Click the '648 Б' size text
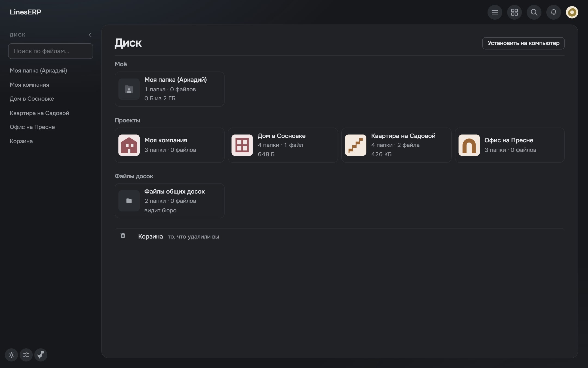 tap(266, 154)
